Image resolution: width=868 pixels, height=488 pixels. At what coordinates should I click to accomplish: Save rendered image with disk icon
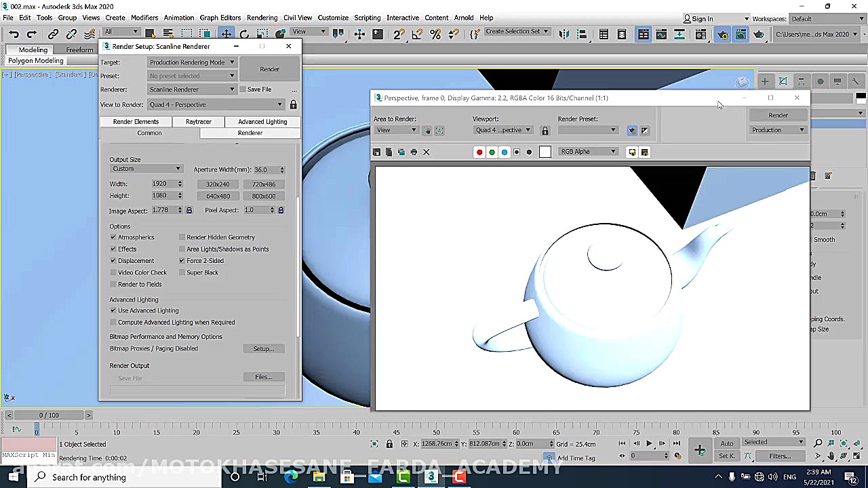point(377,152)
